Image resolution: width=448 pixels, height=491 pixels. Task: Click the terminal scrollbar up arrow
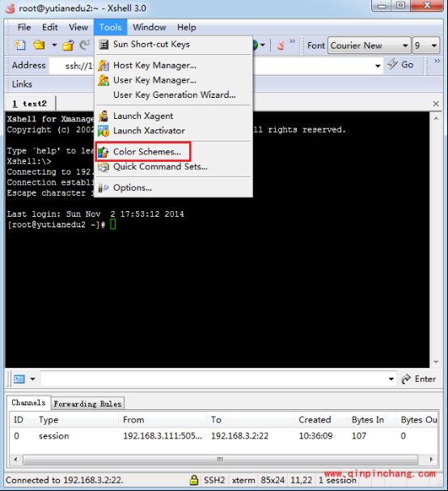(x=436, y=118)
